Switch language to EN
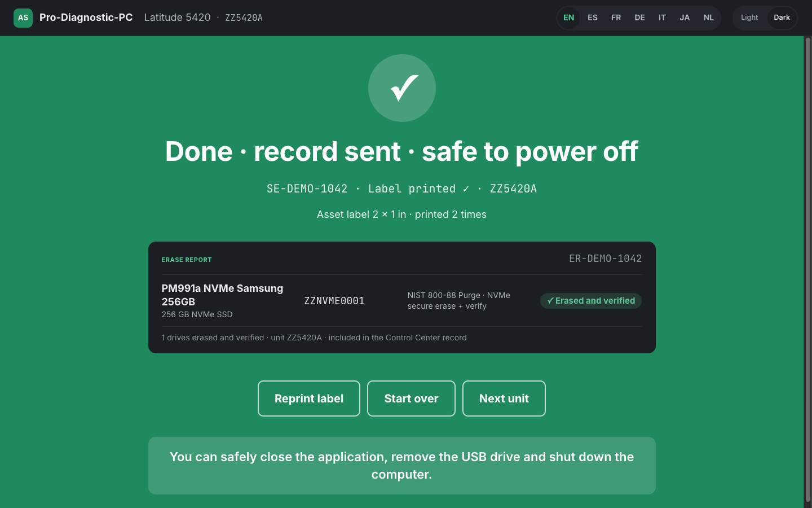Image resolution: width=812 pixels, height=508 pixels. (569, 17)
